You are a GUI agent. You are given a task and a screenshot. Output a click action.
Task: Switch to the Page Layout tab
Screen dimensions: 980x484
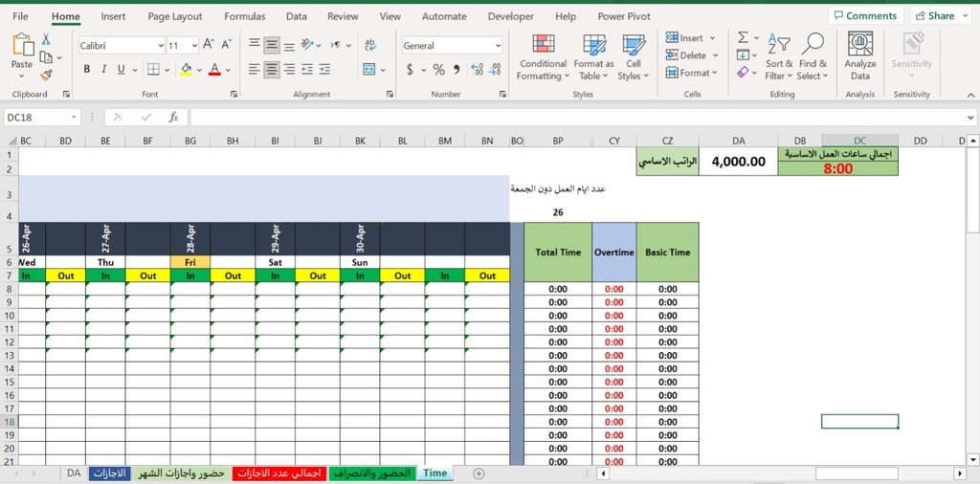point(175,17)
